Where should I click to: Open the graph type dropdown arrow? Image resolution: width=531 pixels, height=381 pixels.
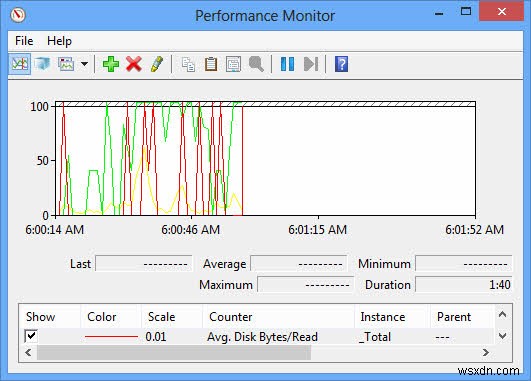[84, 64]
